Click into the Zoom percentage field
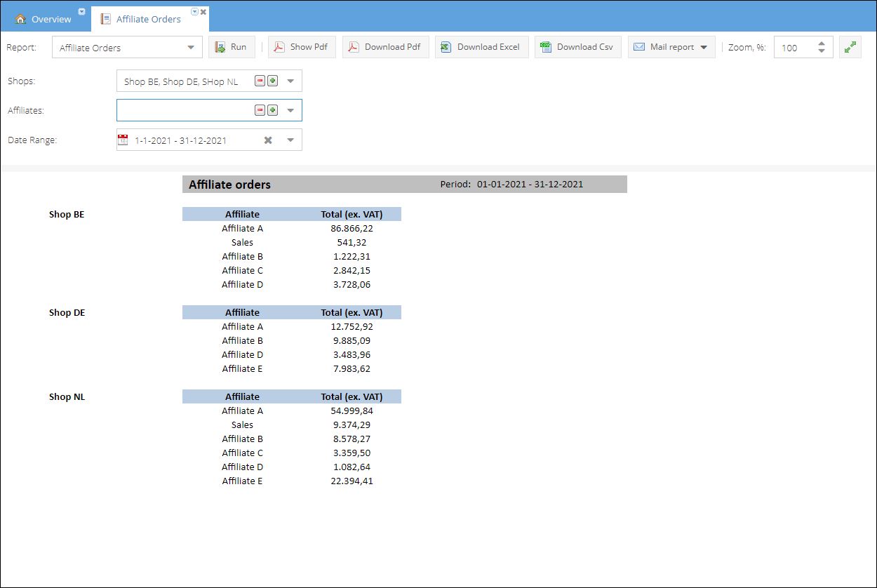Viewport: 877px width, 588px height. [794, 48]
